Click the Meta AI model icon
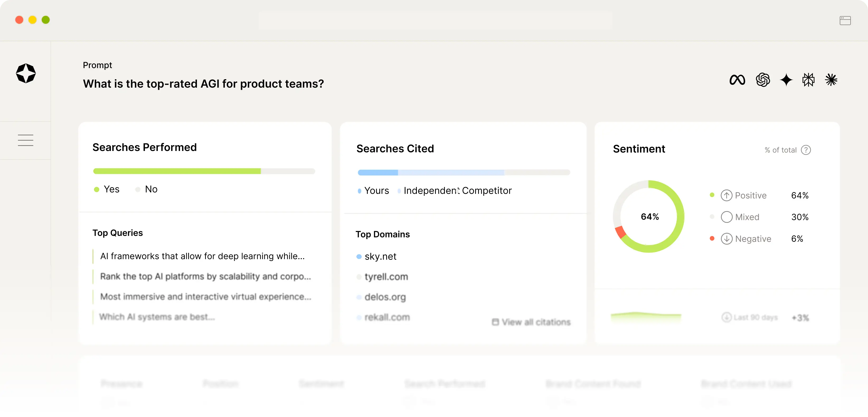The image size is (868, 417). coord(737,80)
